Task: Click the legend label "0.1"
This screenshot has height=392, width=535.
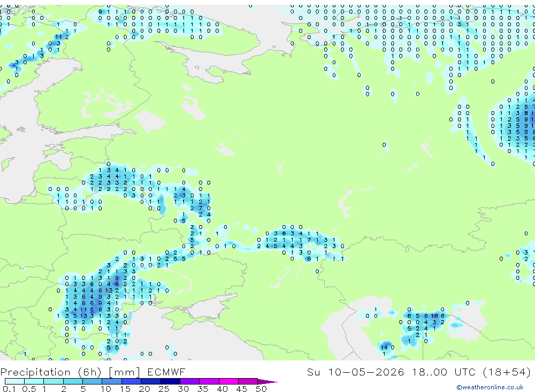Action: click(x=9, y=389)
